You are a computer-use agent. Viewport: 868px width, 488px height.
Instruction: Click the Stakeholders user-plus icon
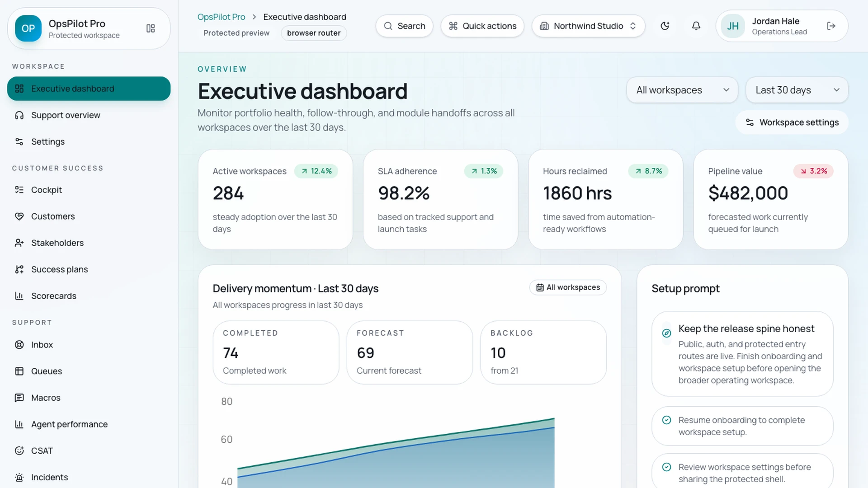(x=19, y=243)
